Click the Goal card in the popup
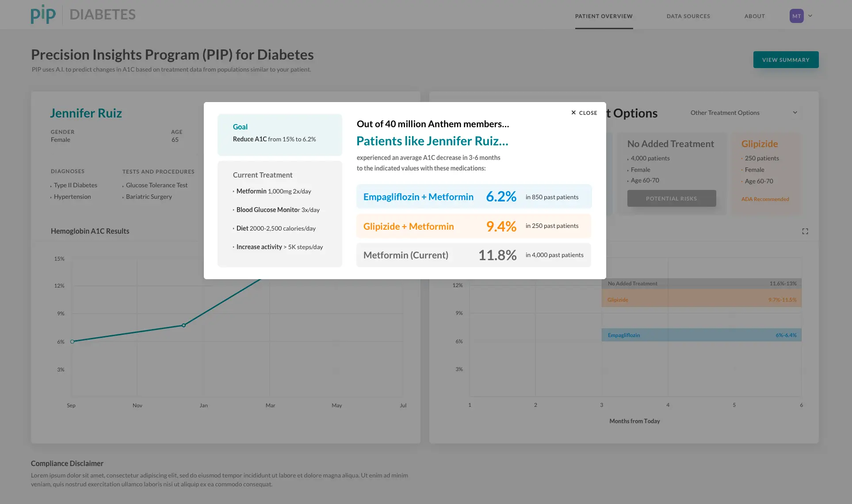852x504 pixels. (279, 135)
